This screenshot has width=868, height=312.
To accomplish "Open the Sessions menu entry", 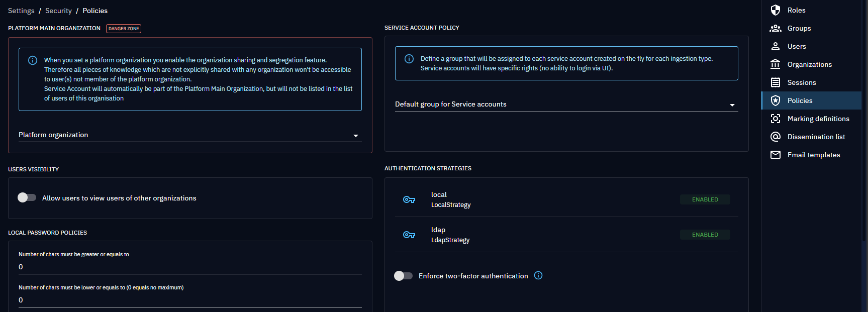I will [x=801, y=82].
